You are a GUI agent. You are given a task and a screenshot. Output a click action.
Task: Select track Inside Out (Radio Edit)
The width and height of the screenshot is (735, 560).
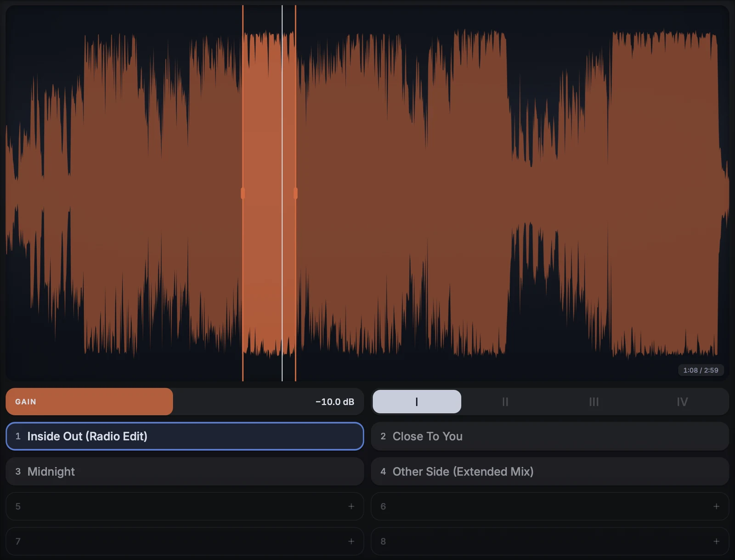click(x=185, y=436)
